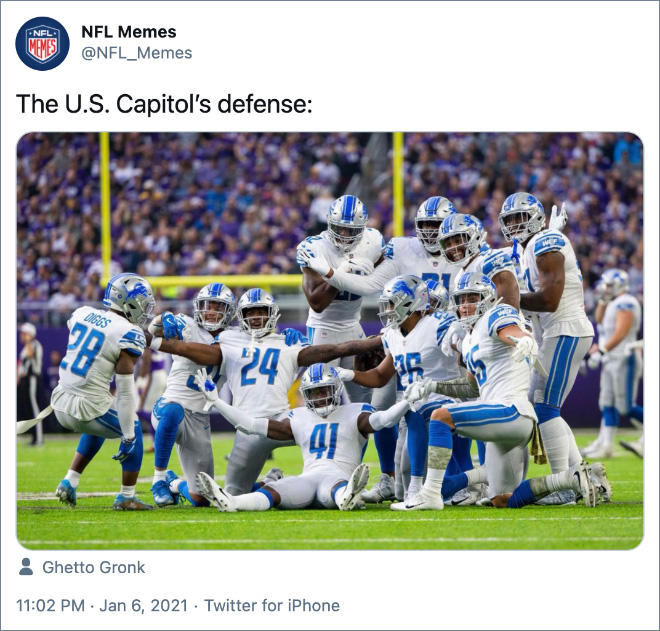Image resolution: width=660 pixels, height=631 pixels.
Task: Select the tweet text about Capitol's defense
Action: coord(164,104)
